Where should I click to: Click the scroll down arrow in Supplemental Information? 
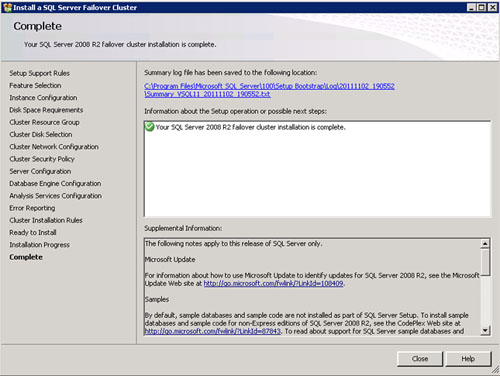485,331
